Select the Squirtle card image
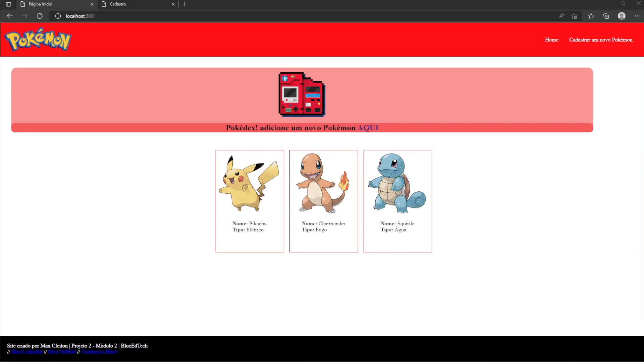 point(397,183)
